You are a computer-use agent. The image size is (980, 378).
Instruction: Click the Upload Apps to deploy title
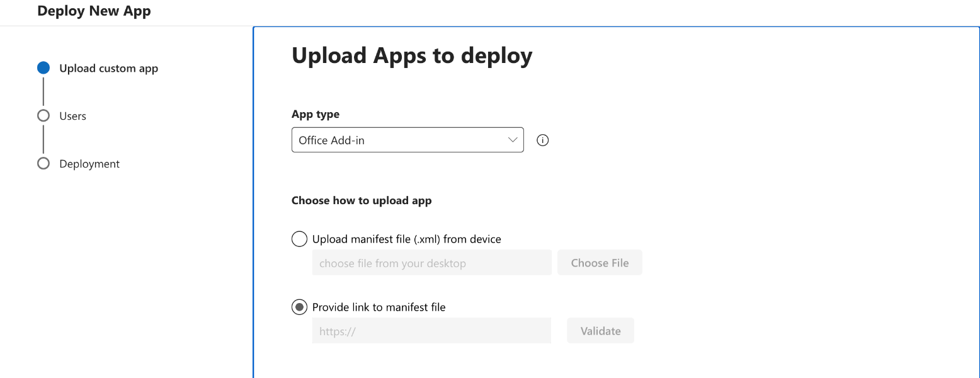pyautogui.click(x=412, y=55)
